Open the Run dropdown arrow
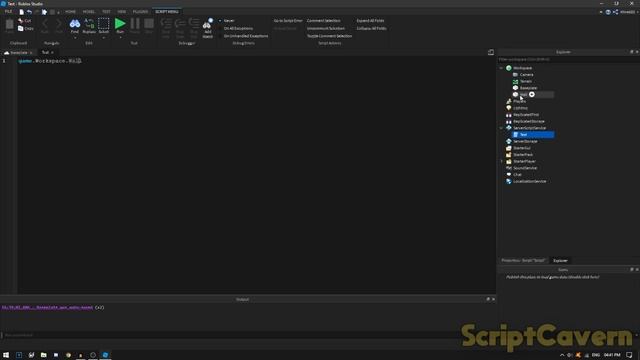The image size is (640, 360). pos(120,38)
